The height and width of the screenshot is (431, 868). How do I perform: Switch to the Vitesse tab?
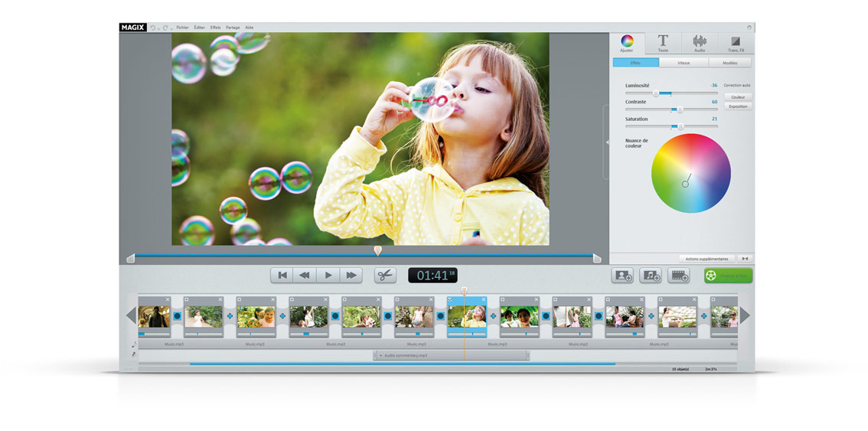684,63
